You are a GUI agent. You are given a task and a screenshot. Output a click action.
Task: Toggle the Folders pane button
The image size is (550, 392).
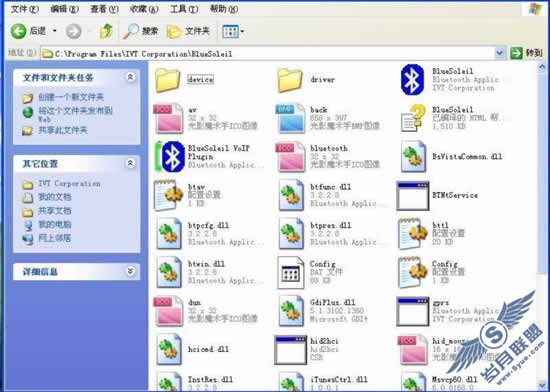pos(188,31)
